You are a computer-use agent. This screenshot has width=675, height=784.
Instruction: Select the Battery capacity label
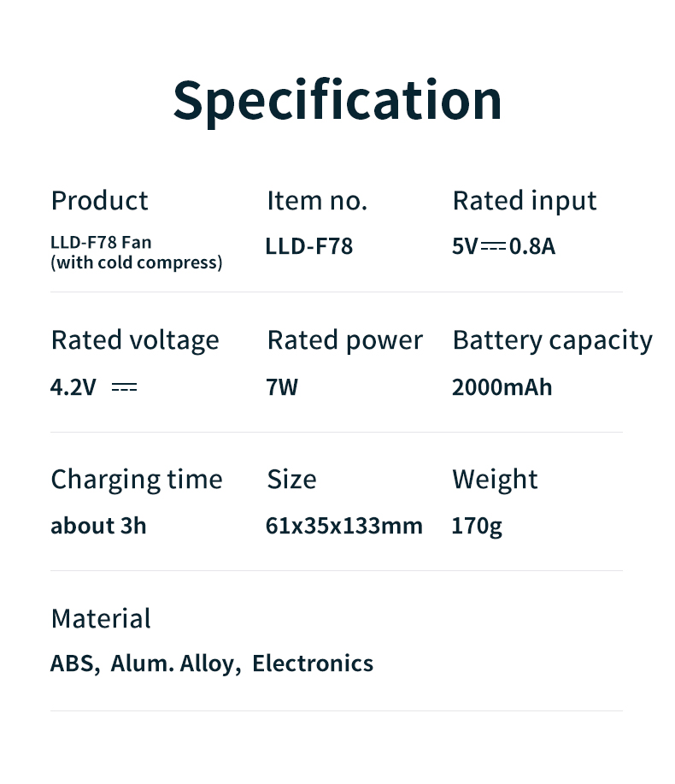tap(552, 340)
